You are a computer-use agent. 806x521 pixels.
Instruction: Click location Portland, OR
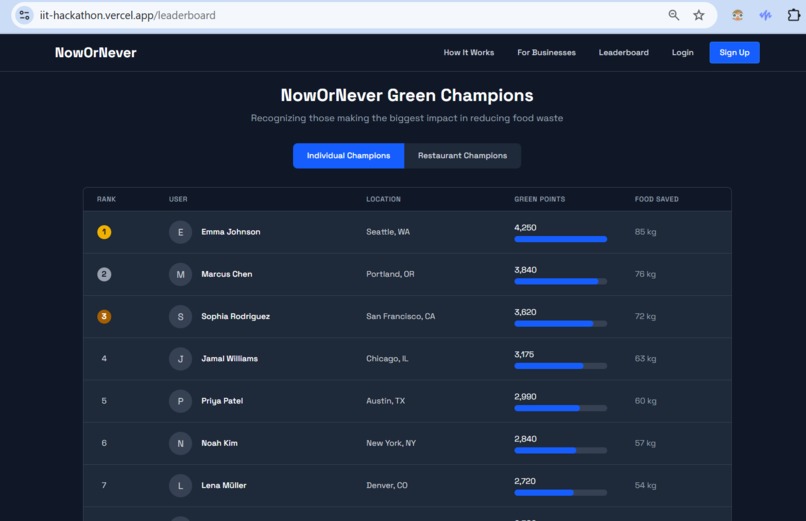(x=390, y=274)
